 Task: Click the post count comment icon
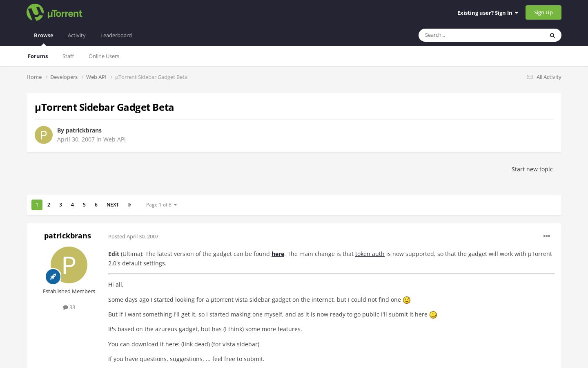[65, 307]
